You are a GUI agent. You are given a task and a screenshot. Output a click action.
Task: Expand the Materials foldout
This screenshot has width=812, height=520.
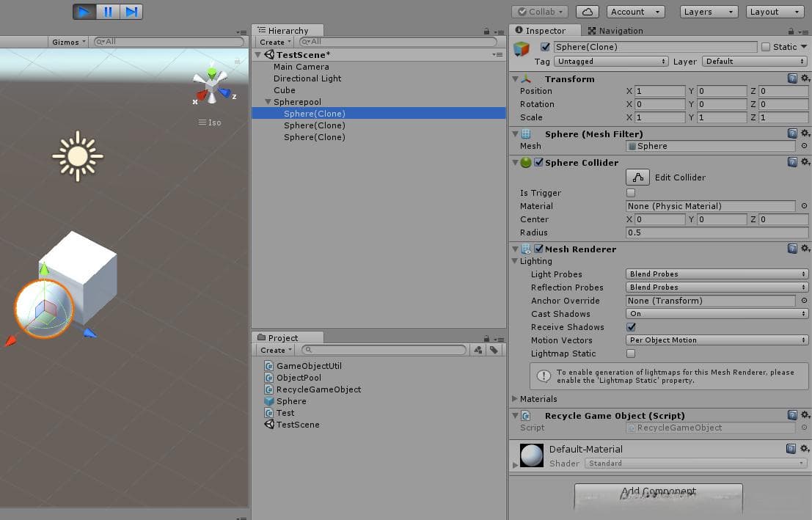pyautogui.click(x=515, y=399)
